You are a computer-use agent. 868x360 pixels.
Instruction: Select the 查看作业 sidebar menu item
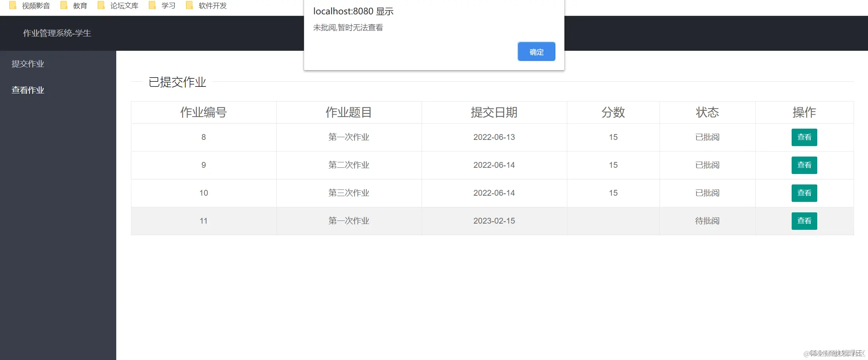pos(28,90)
